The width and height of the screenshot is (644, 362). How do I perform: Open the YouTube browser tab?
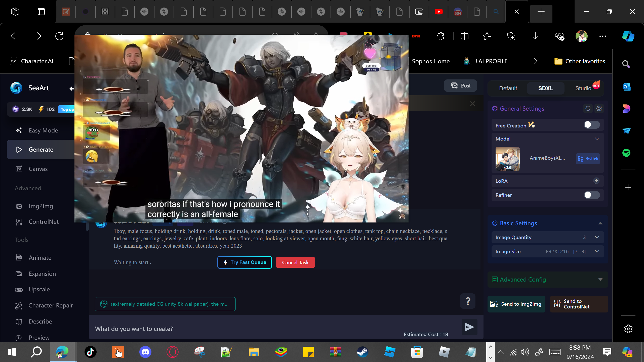point(438,12)
